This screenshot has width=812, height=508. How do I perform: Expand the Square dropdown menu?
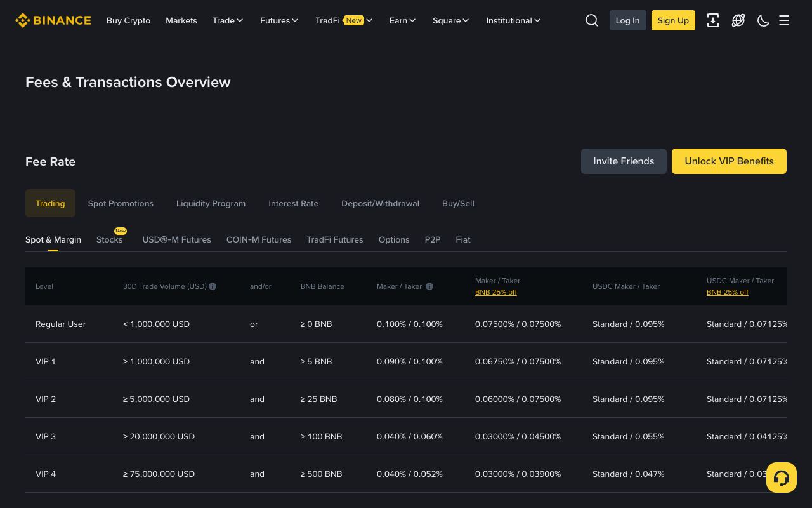click(x=451, y=20)
